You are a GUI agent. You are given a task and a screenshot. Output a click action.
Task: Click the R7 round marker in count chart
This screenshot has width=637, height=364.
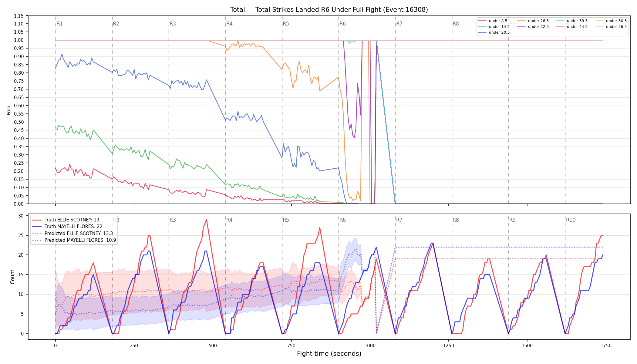click(399, 220)
